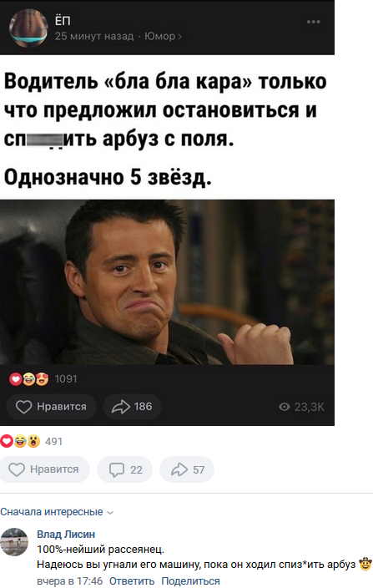Screen dimensions: 373x588
Task: Open the Joey meme image
Action: click(167, 282)
